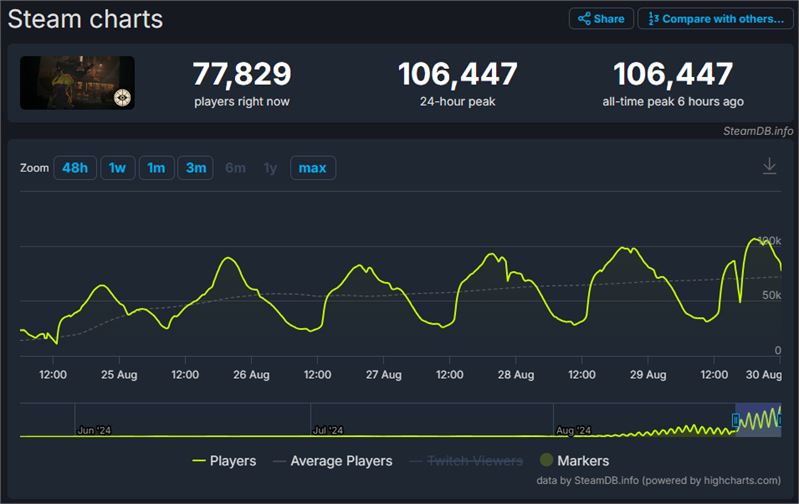The height and width of the screenshot is (504, 799).
Task: Select the 1m zoom range
Action: [156, 168]
